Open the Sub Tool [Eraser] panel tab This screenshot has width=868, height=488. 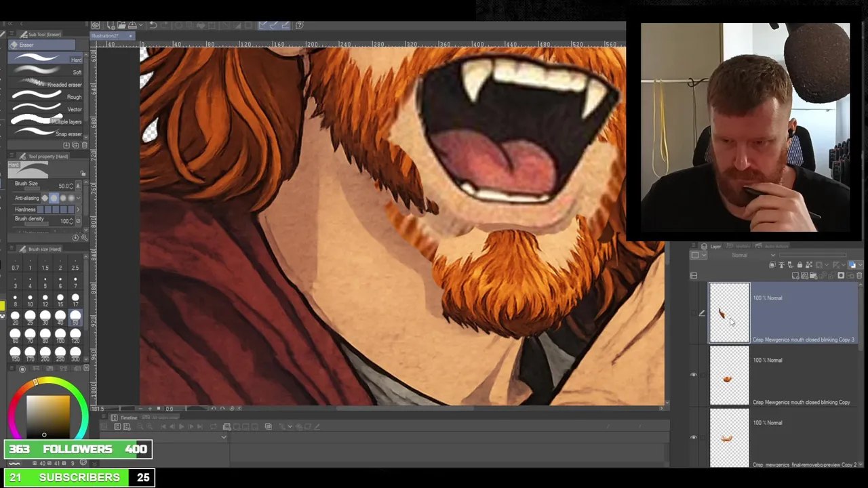click(x=40, y=35)
